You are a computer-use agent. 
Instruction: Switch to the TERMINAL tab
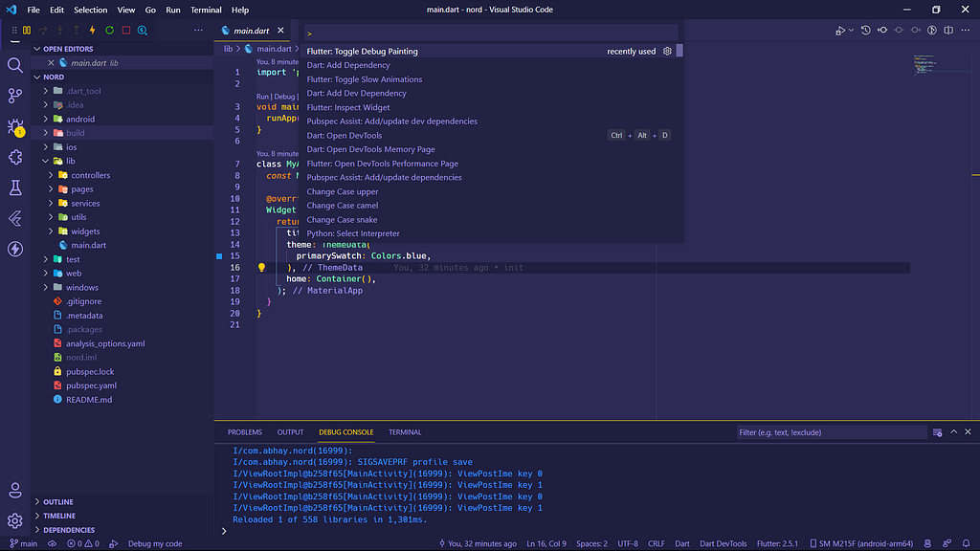point(405,432)
